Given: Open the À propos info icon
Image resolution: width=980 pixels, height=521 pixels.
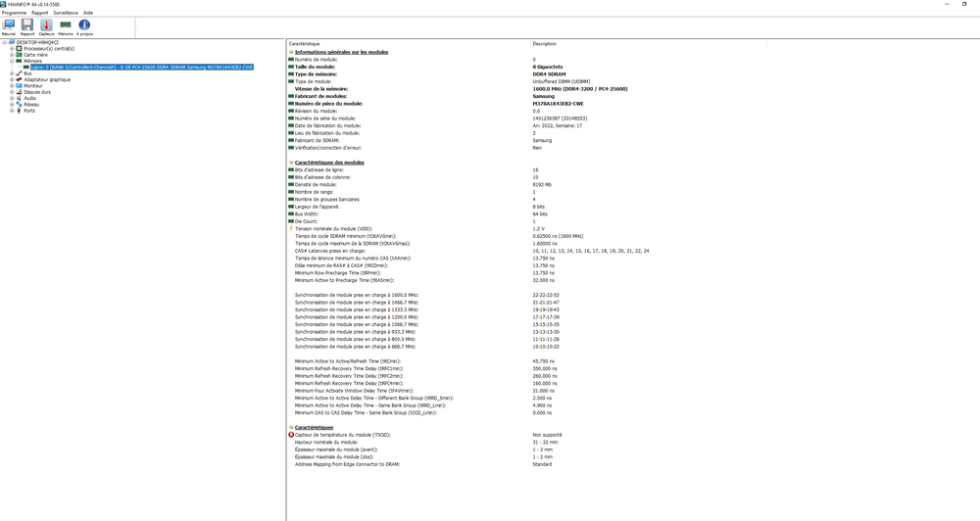Looking at the screenshot, I should click(84, 26).
